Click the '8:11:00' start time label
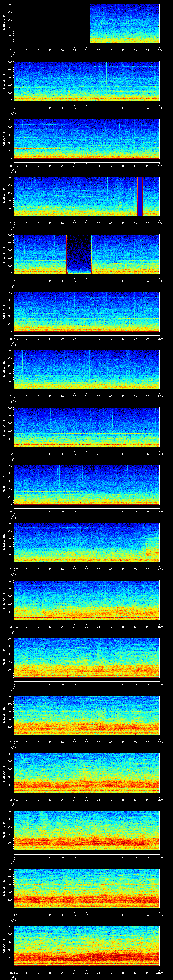Screen dimensions: 173x980 [14, 454]
